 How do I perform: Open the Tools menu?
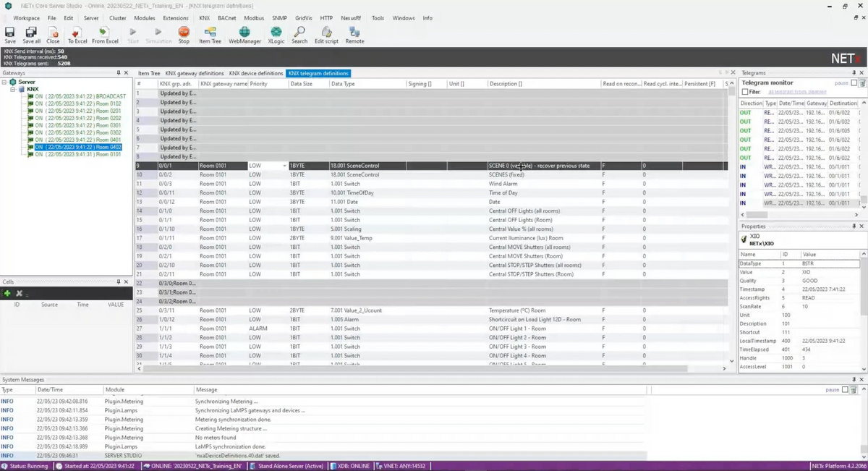378,18
